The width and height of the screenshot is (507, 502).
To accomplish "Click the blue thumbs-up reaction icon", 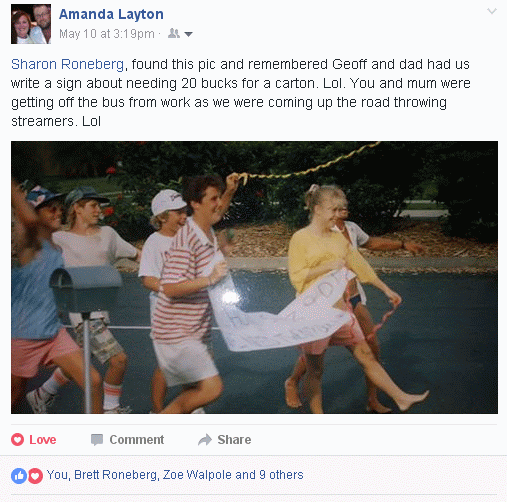I will coord(19,476).
